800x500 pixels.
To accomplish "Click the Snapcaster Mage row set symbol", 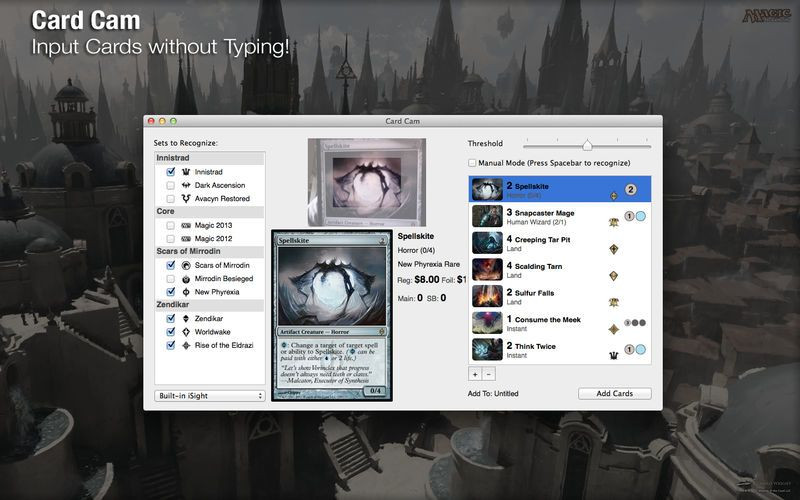I will coord(614,222).
